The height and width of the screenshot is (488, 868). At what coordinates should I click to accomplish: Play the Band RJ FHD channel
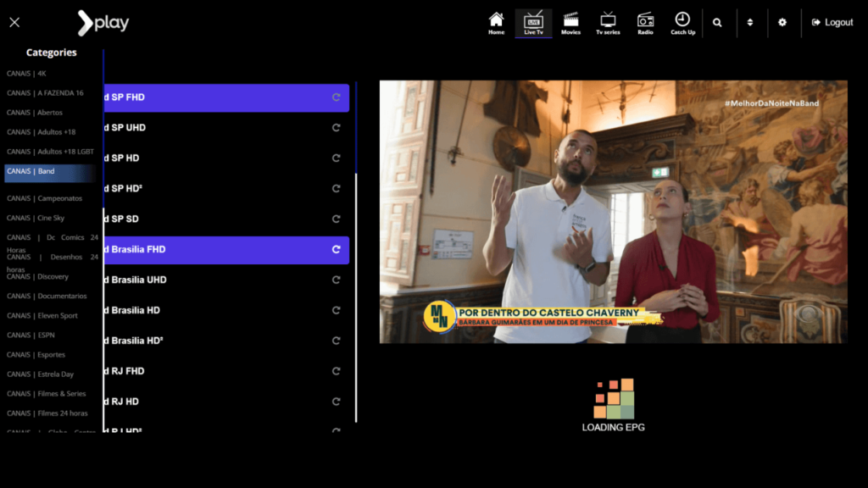click(212, 370)
